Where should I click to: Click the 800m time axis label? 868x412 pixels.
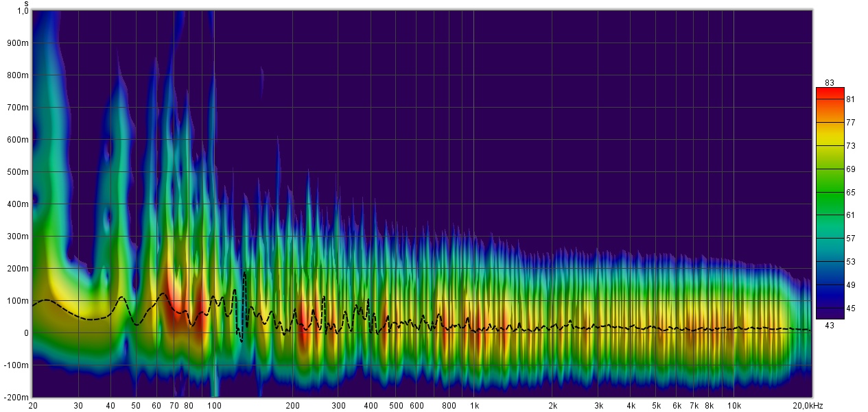tap(19, 75)
